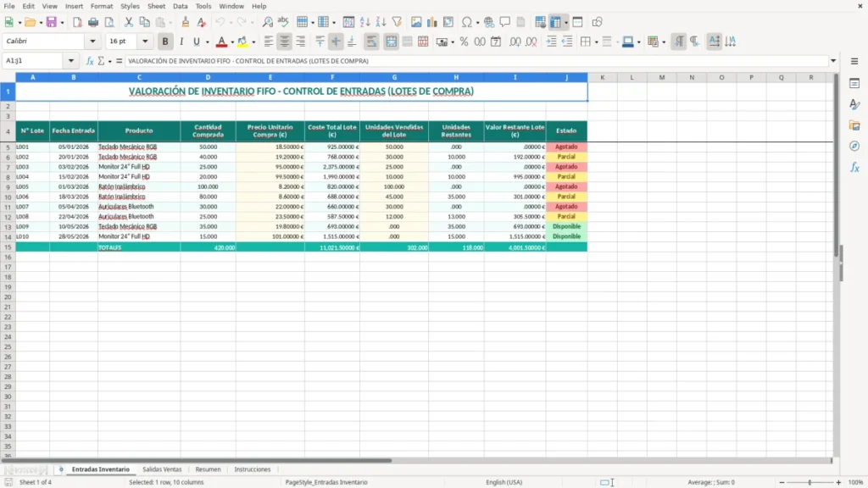The height and width of the screenshot is (488, 868).
Task: Open Find & Replace magnifier icon
Action: coord(267,22)
